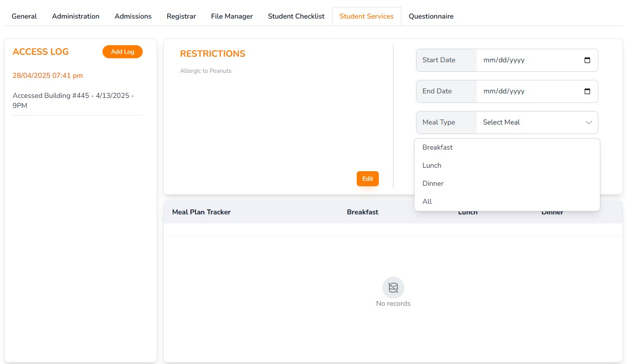Go to the Student Checklist tab
This screenshot has width=628, height=364.
[x=296, y=16]
